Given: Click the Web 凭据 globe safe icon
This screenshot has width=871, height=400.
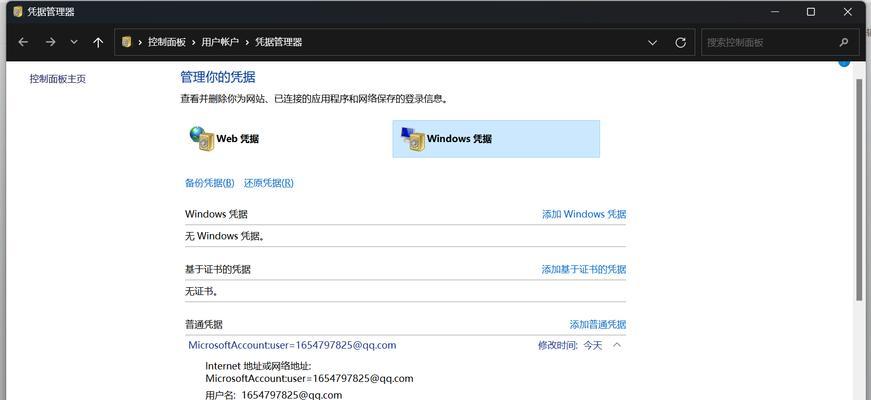Looking at the screenshot, I should [x=202, y=138].
